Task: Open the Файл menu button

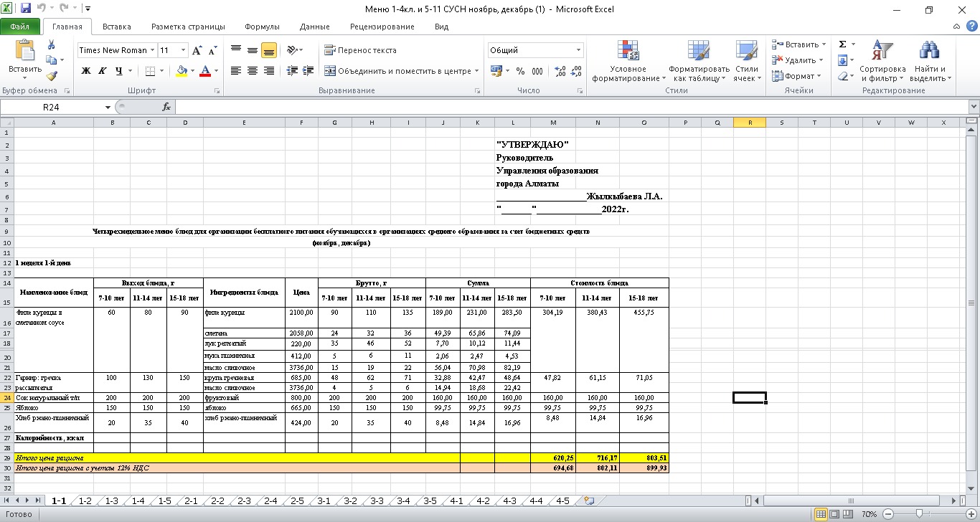Action: (20, 27)
